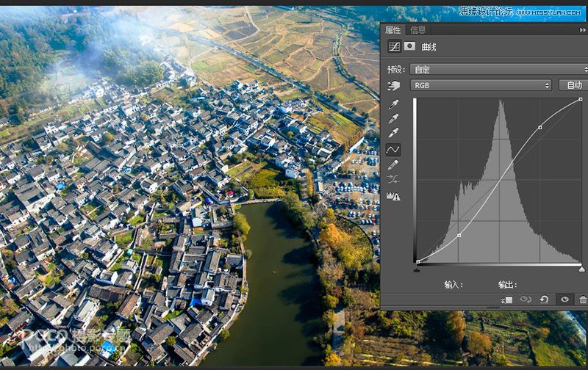The image size is (588, 370).
Task: Select the gray point eyedropper tool
Action: pos(394,119)
